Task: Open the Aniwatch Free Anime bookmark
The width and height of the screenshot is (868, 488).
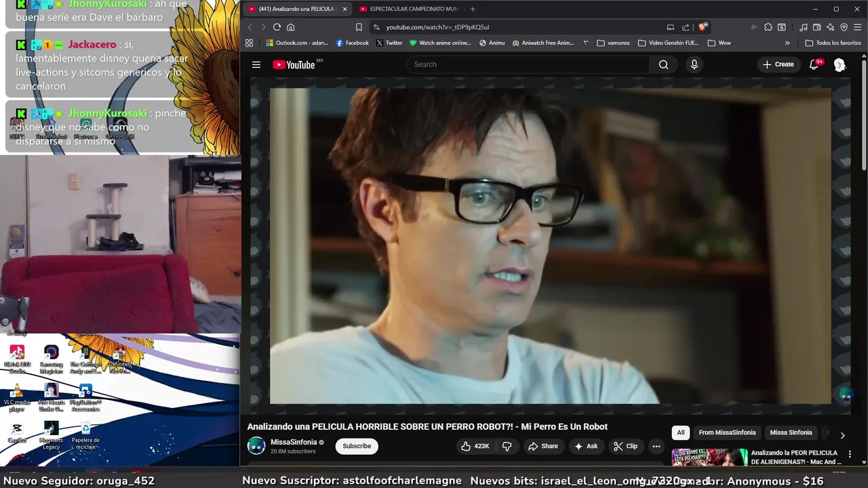Action: pyautogui.click(x=543, y=43)
